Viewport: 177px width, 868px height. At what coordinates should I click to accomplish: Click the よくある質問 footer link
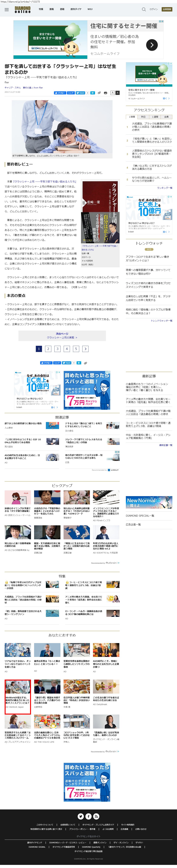coord(108,829)
